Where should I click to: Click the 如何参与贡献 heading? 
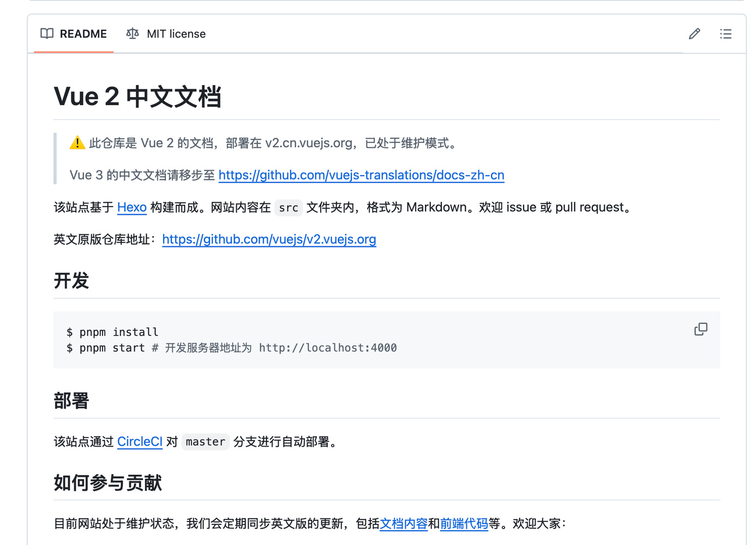click(x=108, y=483)
